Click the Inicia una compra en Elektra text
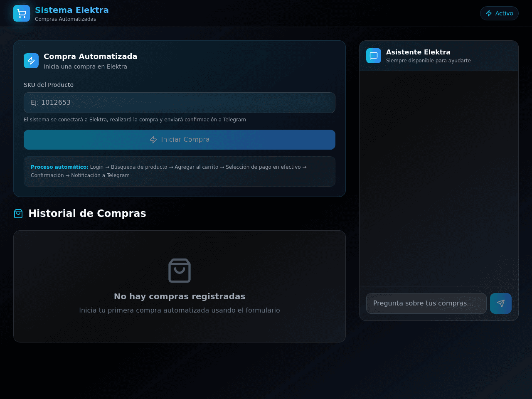Image resolution: width=532 pixels, height=399 pixels. [x=85, y=66]
